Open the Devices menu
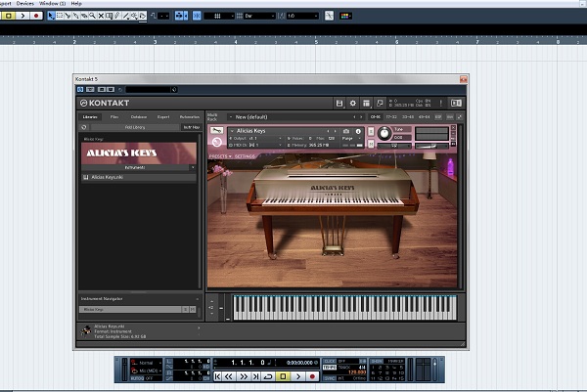The image size is (587, 392). click(x=25, y=3)
